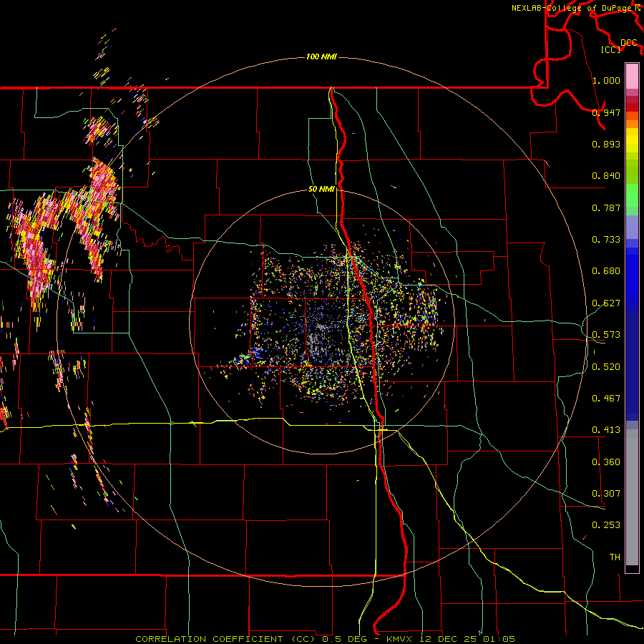Image resolution: width=644 pixels, height=644 pixels.
Task: Select the 0.467 scale value
Action: 606,399
